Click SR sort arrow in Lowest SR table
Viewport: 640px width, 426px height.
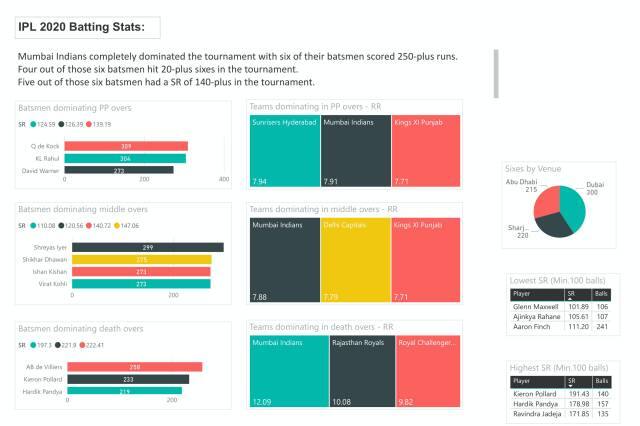coord(572,298)
